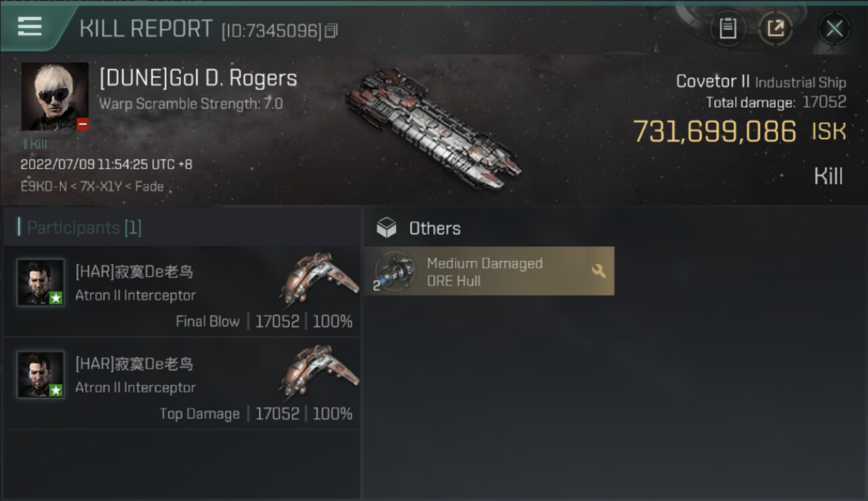
Task: Select the Medium Damaged ORE Hull item
Action: coord(489,271)
